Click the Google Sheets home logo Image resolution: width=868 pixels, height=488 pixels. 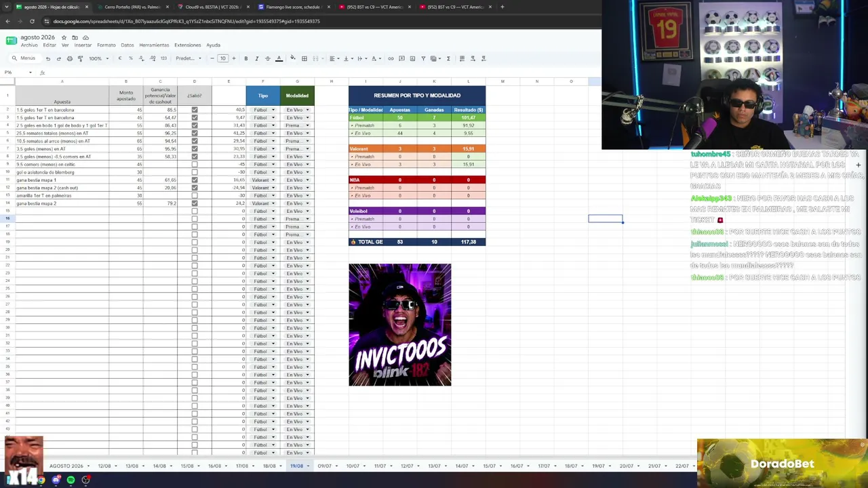pyautogui.click(x=11, y=41)
